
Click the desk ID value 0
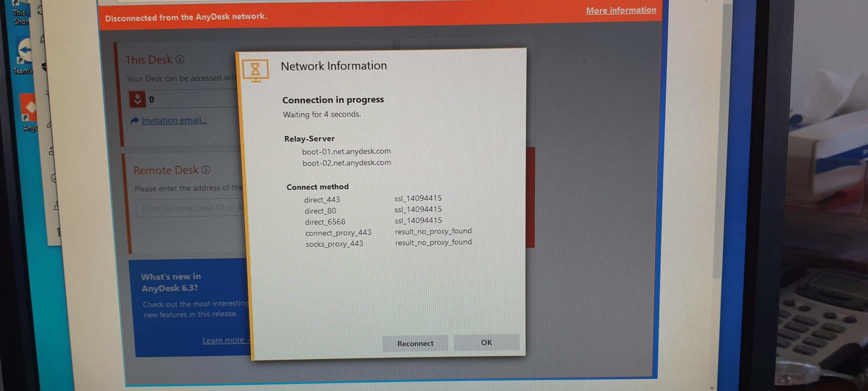coord(151,99)
